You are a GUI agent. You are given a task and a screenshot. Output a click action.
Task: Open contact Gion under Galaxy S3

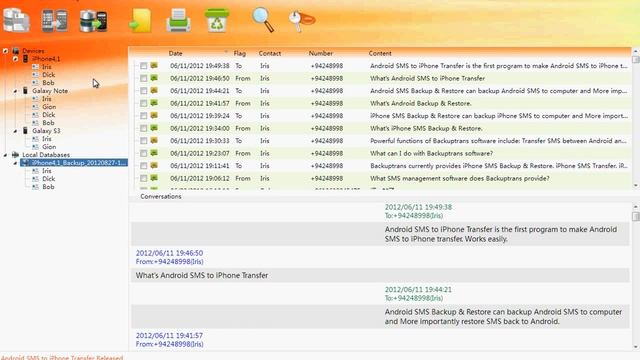tap(49, 147)
